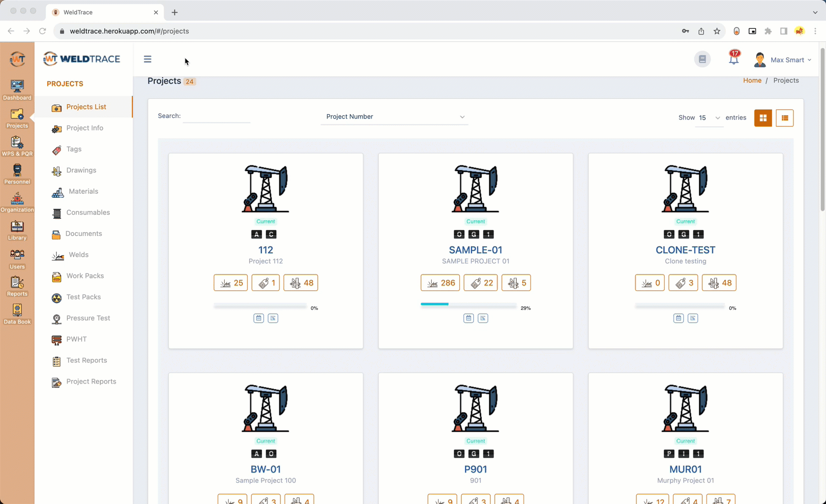Image resolution: width=826 pixels, height=504 pixels.
Task: Open calendar icon on project 112 card
Action: [259, 318]
